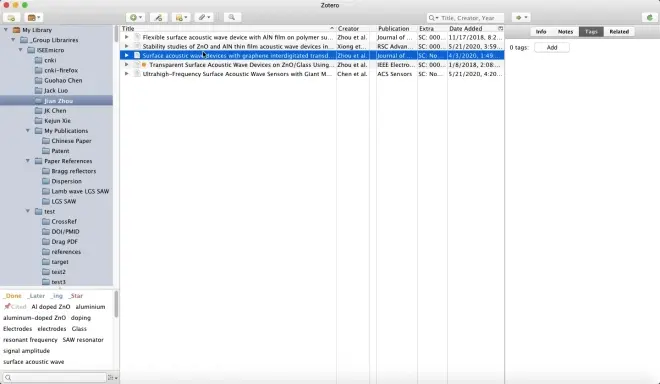Open the green New Item button
The width and height of the screenshot is (660, 384).
click(136, 18)
